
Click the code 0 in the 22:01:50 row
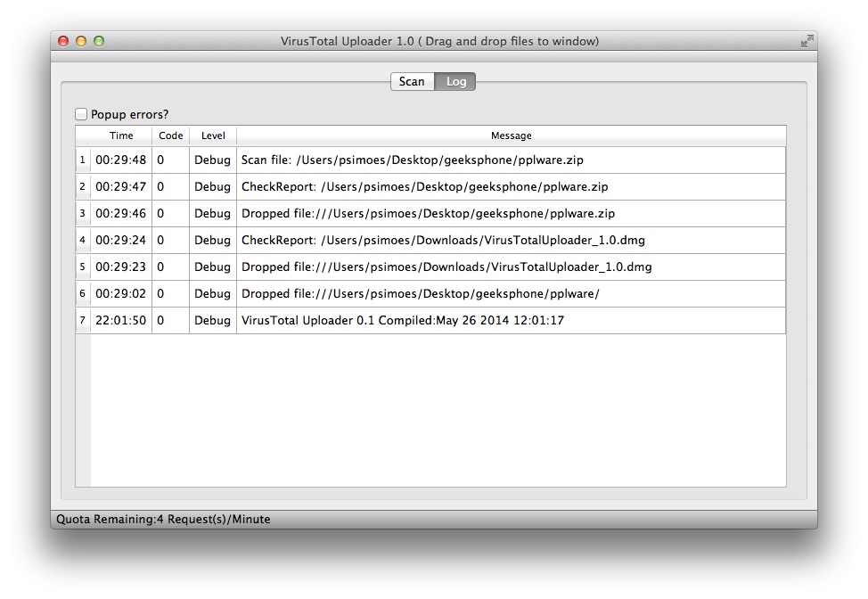170,320
